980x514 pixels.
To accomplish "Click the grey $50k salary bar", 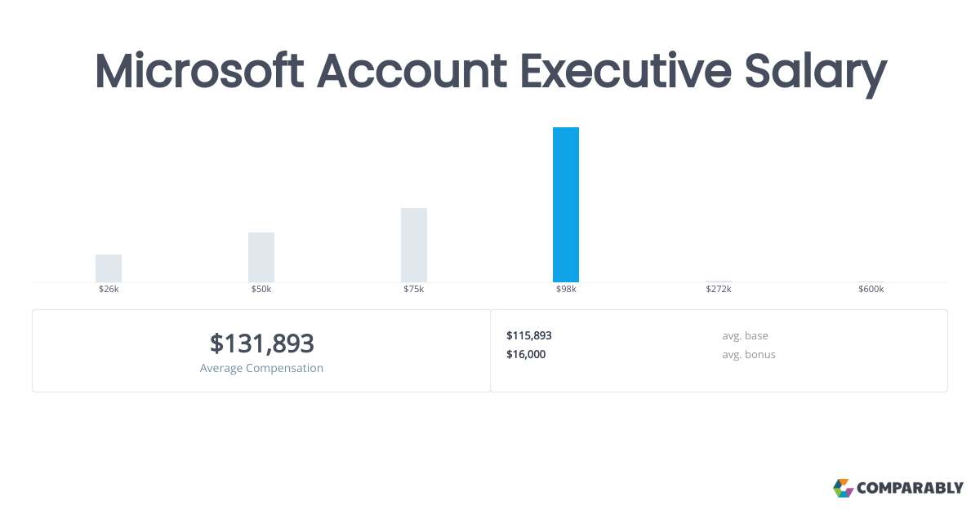I will pyautogui.click(x=261, y=257).
